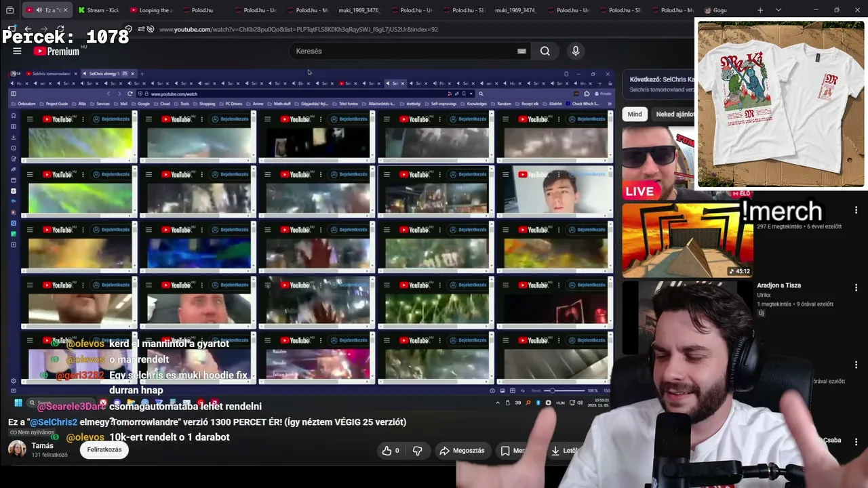Open the tab actions menu icon
Image resolution: width=868 pixels, height=488 pixels.
coord(9,10)
